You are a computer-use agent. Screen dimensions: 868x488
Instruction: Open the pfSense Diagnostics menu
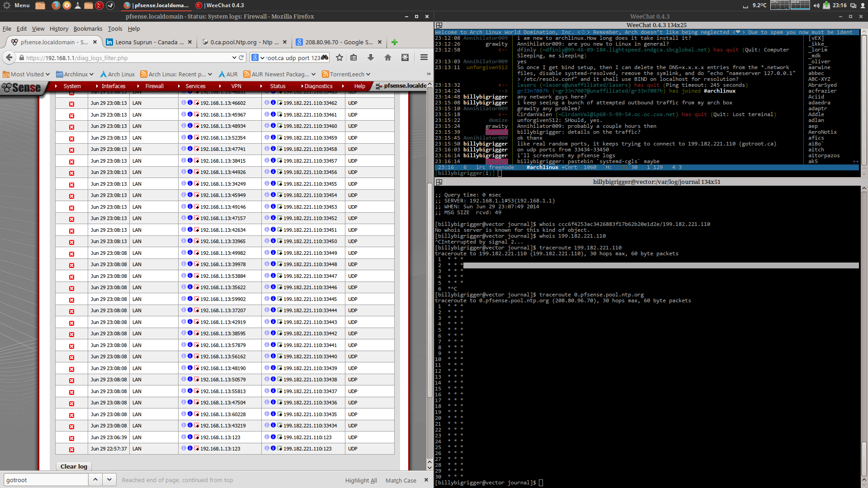click(x=318, y=86)
